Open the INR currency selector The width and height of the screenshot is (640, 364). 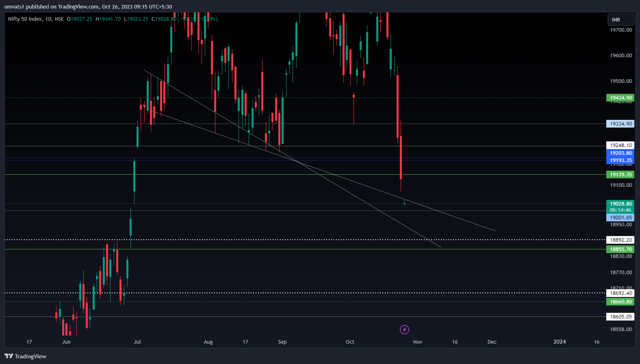point(620,19)
